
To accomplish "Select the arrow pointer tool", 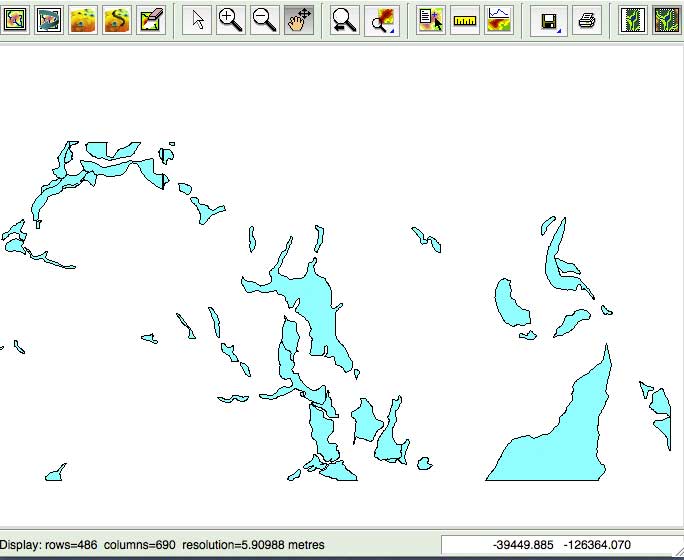I will (x=197, y=20).
